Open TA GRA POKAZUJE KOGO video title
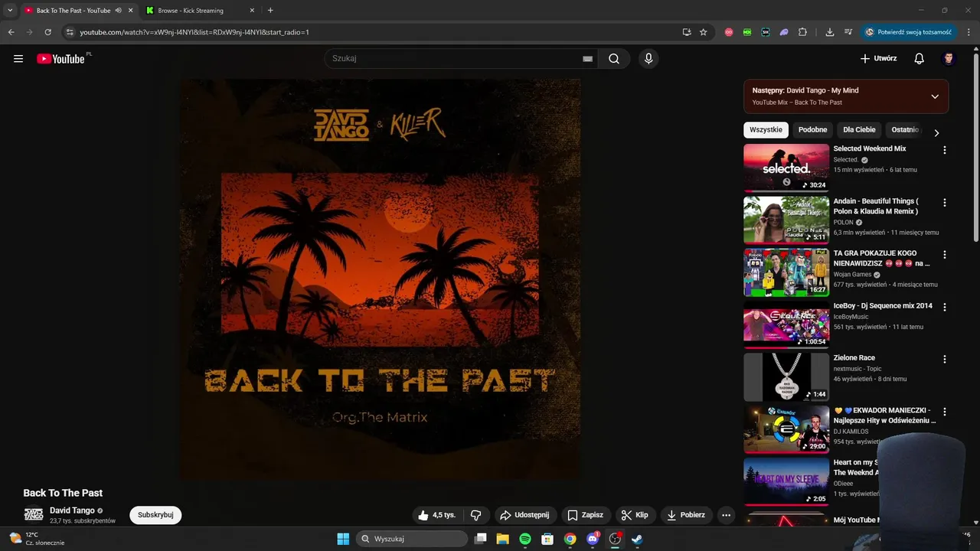Image resolution: width=980 pixels, height=551 pixels. [881, 258]
